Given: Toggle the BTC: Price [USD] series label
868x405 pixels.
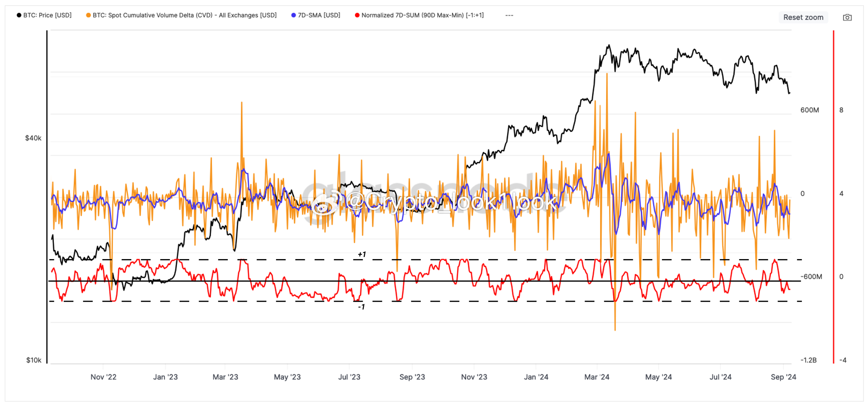Looking at the screenshot, I should pos(47,15).
